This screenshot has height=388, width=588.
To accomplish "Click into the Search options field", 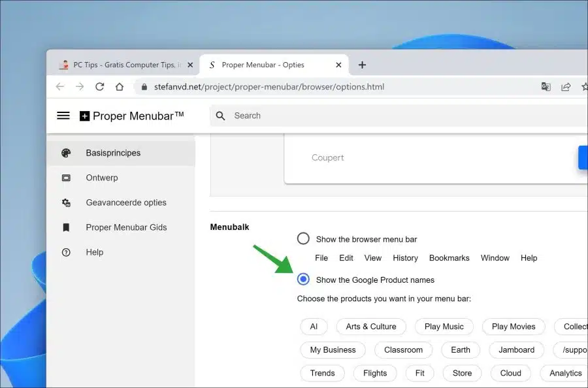I will click(399, 116).
